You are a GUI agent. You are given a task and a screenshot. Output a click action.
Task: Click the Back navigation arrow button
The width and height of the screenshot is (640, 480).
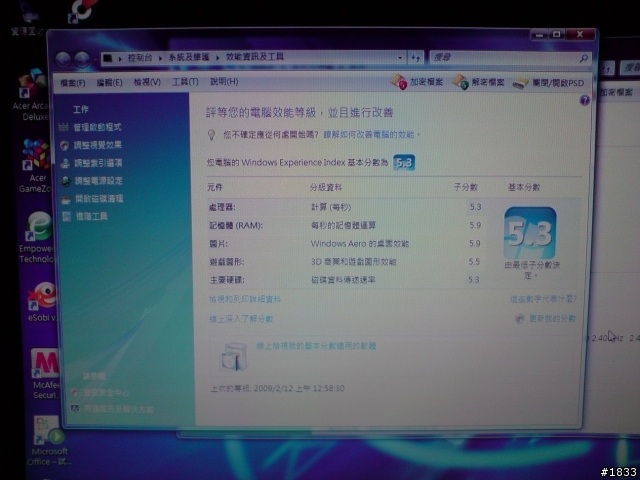63,60
